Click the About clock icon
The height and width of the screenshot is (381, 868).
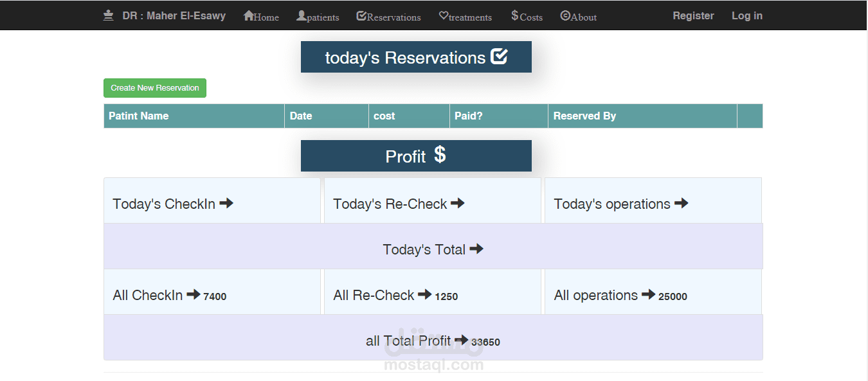[x=565, y=17]
